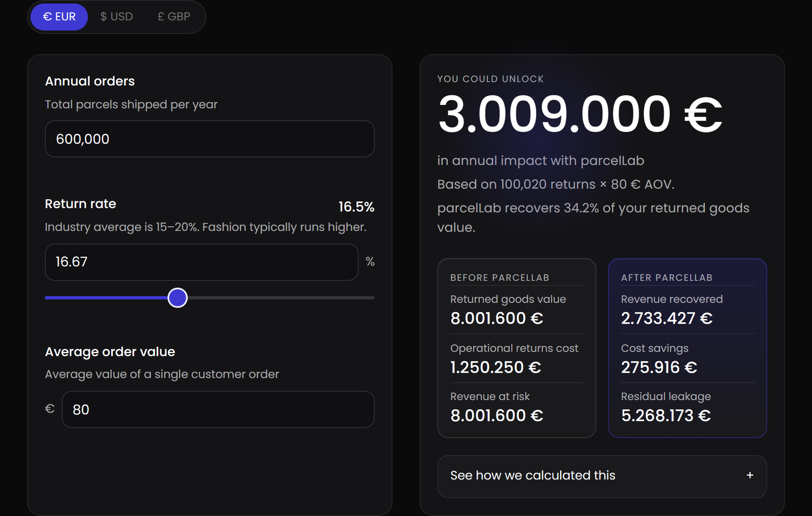Click the plus icon in calculation expander
The width and height of the screenshot is (812, 516).
pyautogui.click(x=750, y=475)
